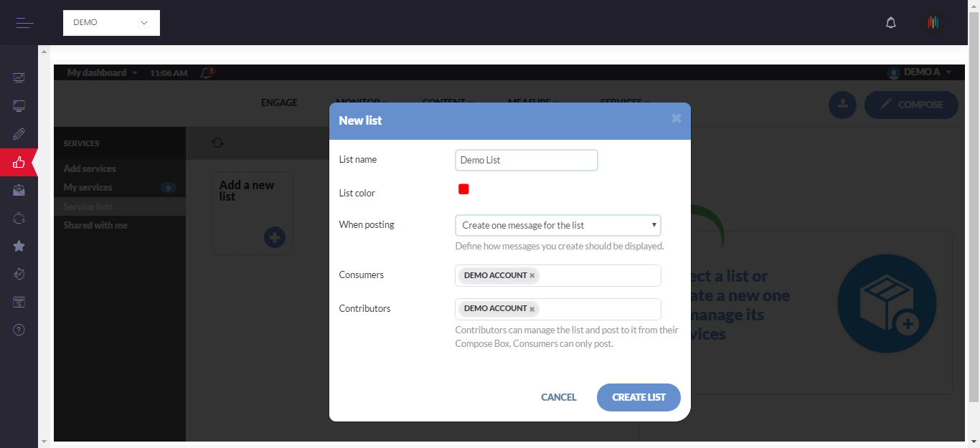Click the star icon in left sidebar
Image resolution: width=980 pixels, height=448 pixels.
19,246
